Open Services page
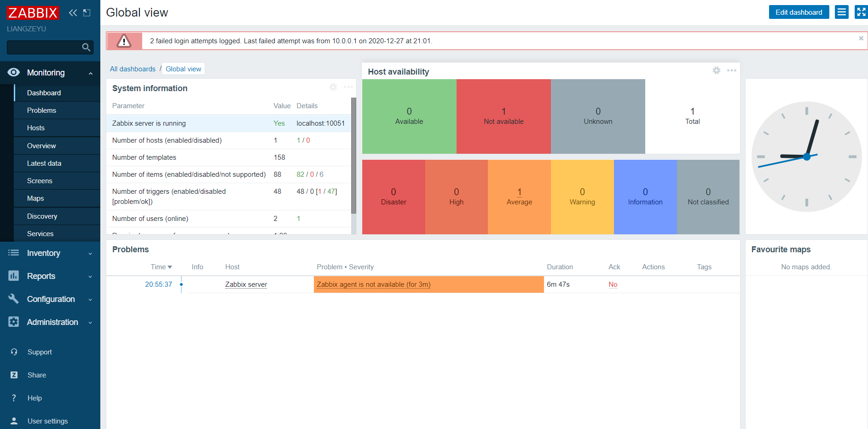Screen dimensions: 868x429 (x=57, y=234)
